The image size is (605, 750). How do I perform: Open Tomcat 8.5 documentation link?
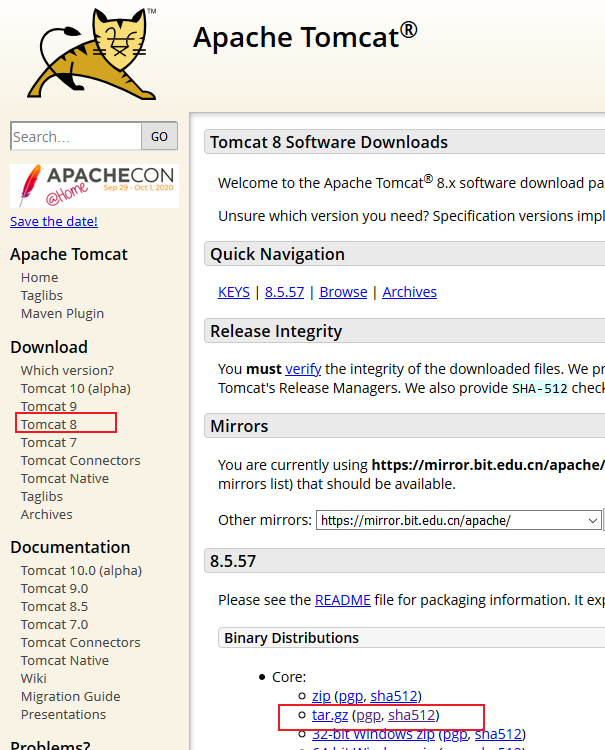point(54,607)
